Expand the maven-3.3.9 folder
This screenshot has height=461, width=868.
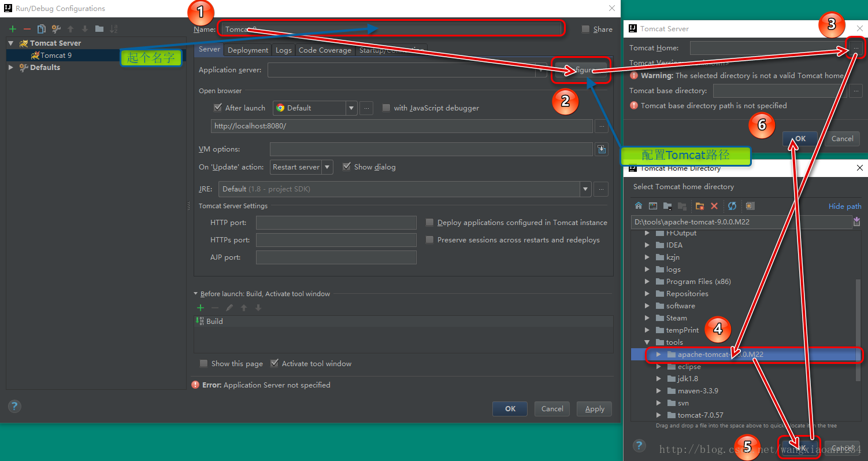(659, 391)
